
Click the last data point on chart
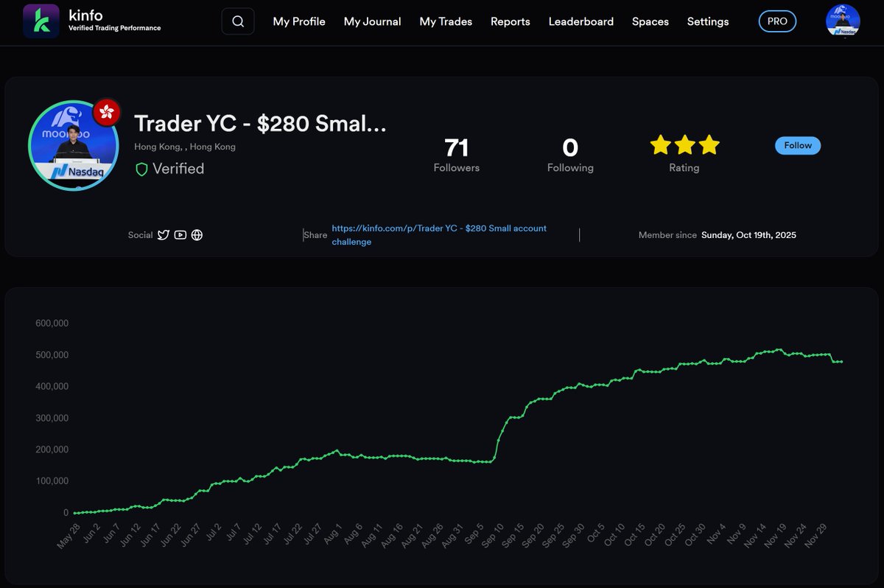841,362
